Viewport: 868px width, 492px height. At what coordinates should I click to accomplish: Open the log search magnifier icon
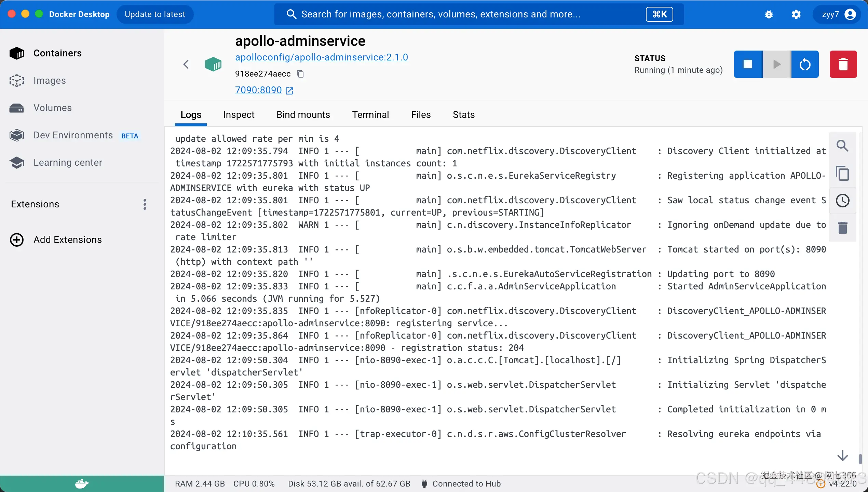coord(842,146)
